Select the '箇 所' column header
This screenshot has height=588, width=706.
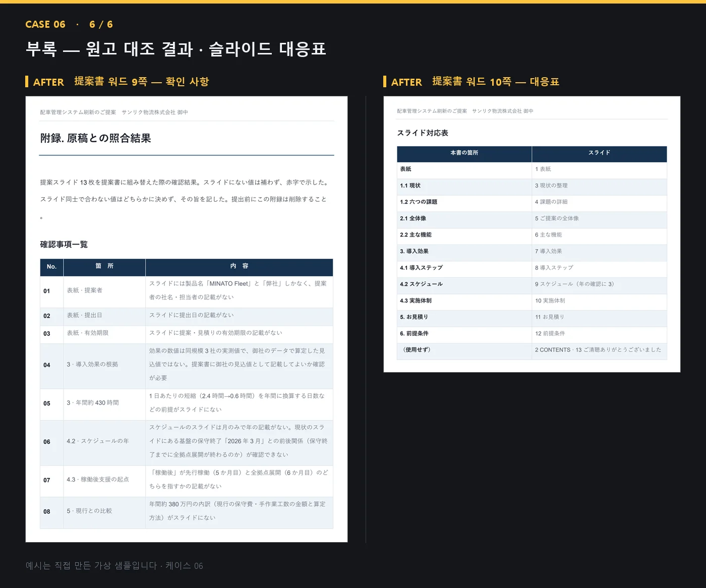(x=104, y=266)
